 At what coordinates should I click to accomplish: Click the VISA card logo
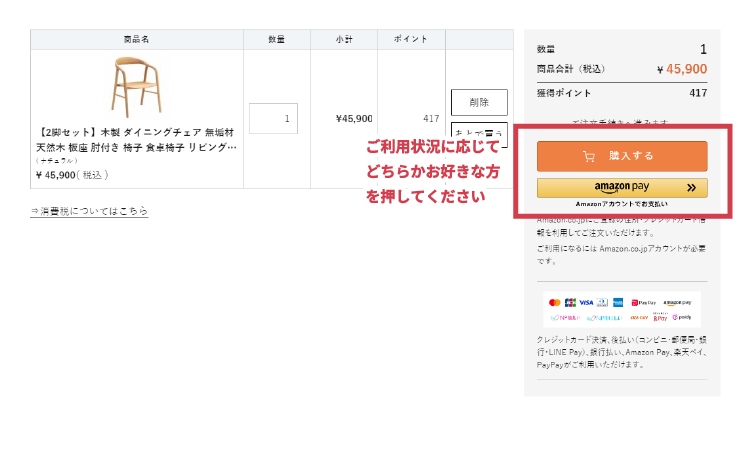pos(586,303)
